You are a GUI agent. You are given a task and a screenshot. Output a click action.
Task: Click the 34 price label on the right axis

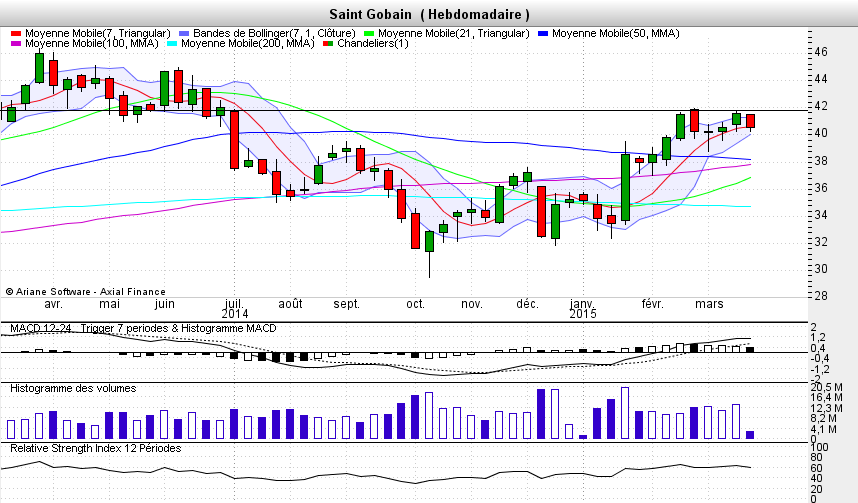(821, 215)
